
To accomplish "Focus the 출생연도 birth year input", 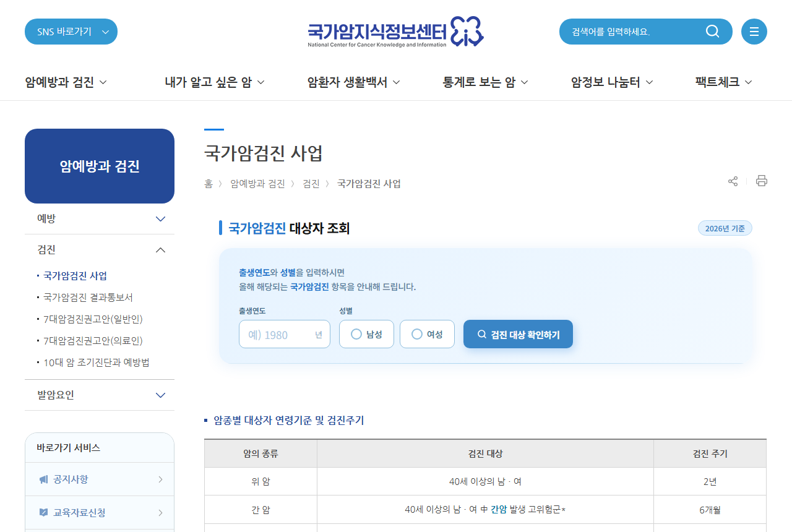I will point(285,334).
